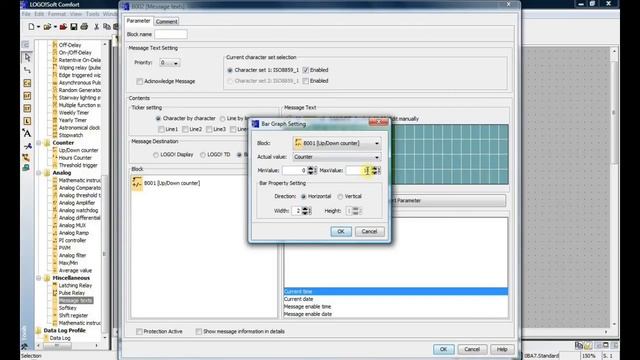Check the Line2 ticker checkbox
Screen dimensions: 640x360
185,129
